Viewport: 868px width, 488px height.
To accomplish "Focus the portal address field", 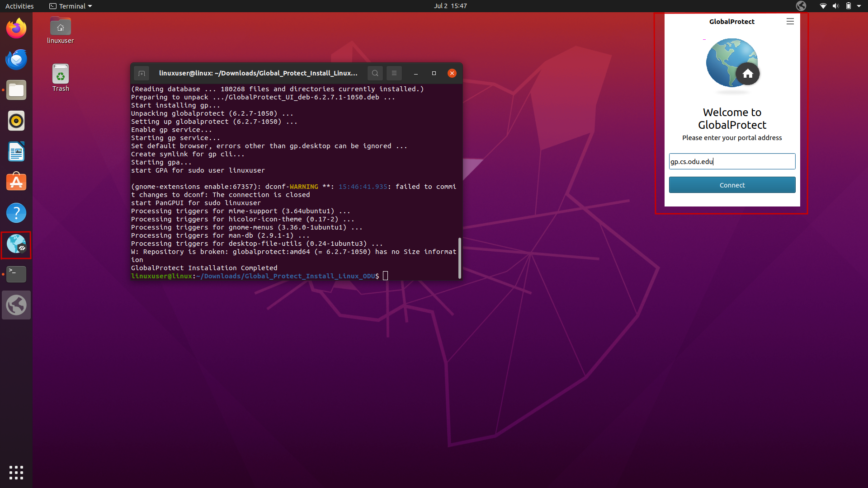I will click(x=732, y=161).
